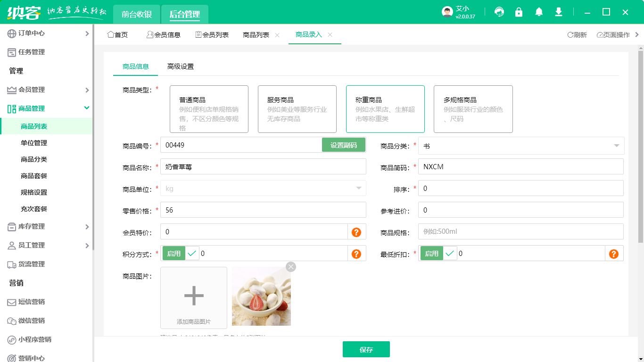The width and height of the screenshot is (644, 362).
Task: Click the 设置副码 button
Action: (344, 145)
